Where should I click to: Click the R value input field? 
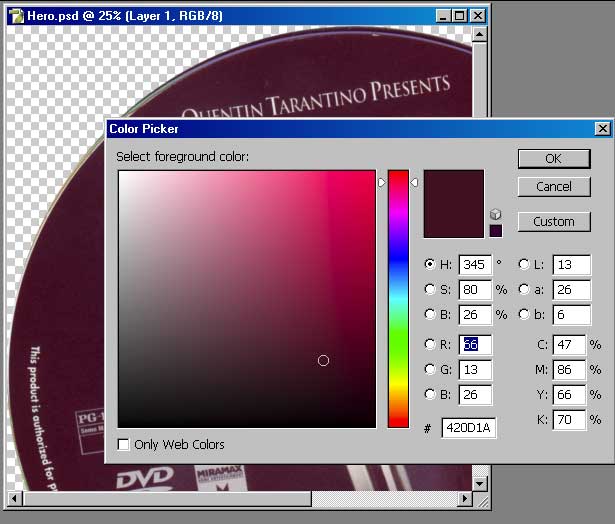[x=475, y=344]
